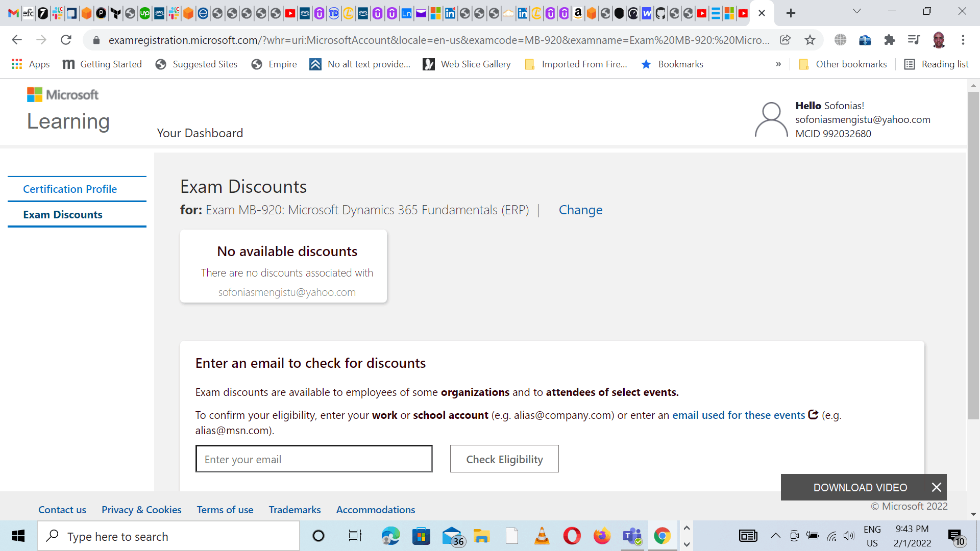The image size is (980, 551).
Task: Click the Check Eligibility button
Action: (504, 459)
